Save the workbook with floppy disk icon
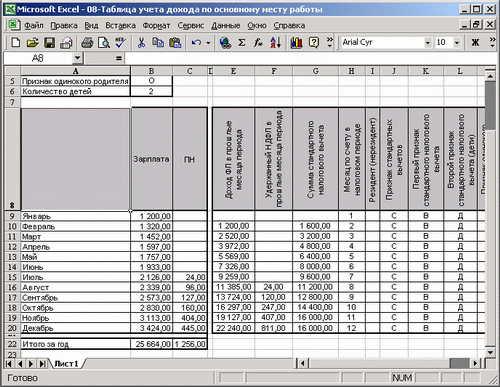 (50, 43)
